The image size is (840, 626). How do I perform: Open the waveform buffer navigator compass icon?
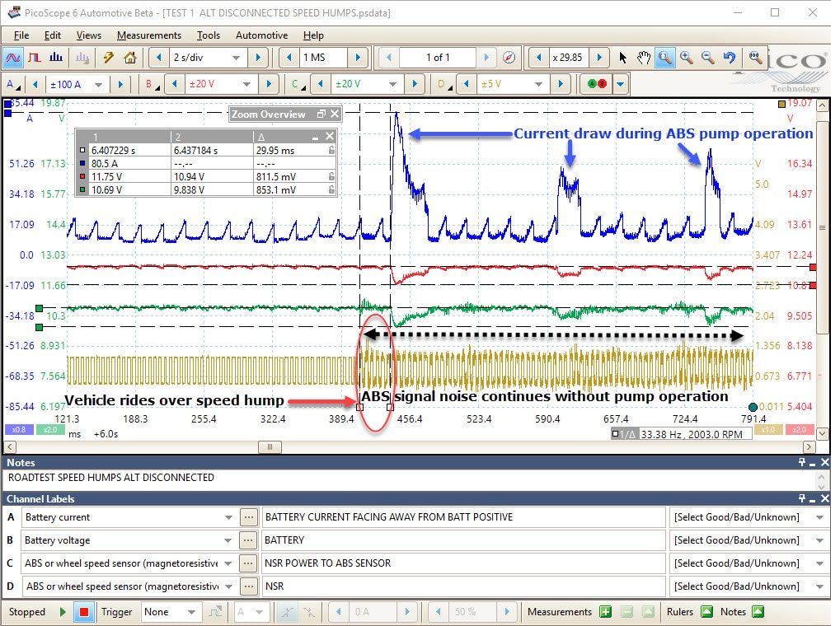coord(509,58)
